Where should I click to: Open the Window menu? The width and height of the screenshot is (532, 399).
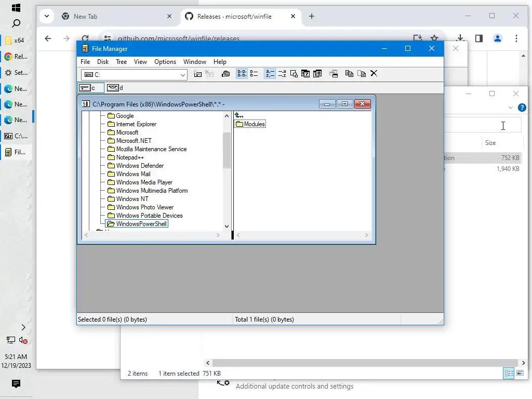195,62
